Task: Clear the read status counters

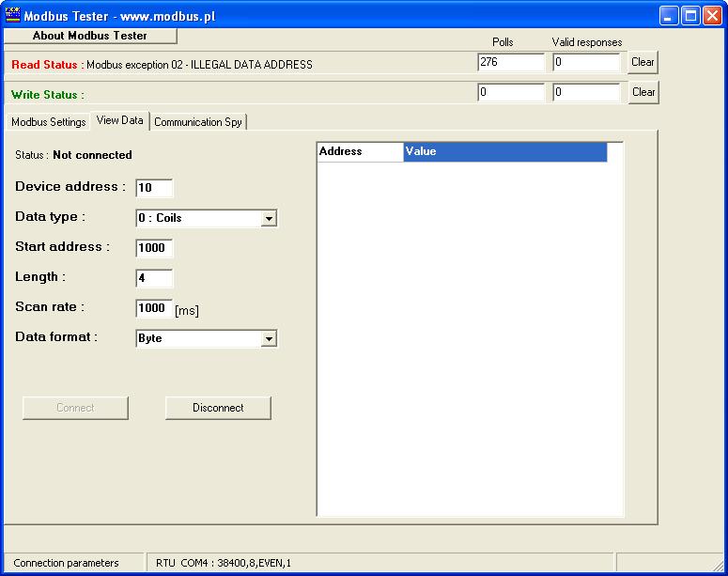Action: click(x=643, y=62)
